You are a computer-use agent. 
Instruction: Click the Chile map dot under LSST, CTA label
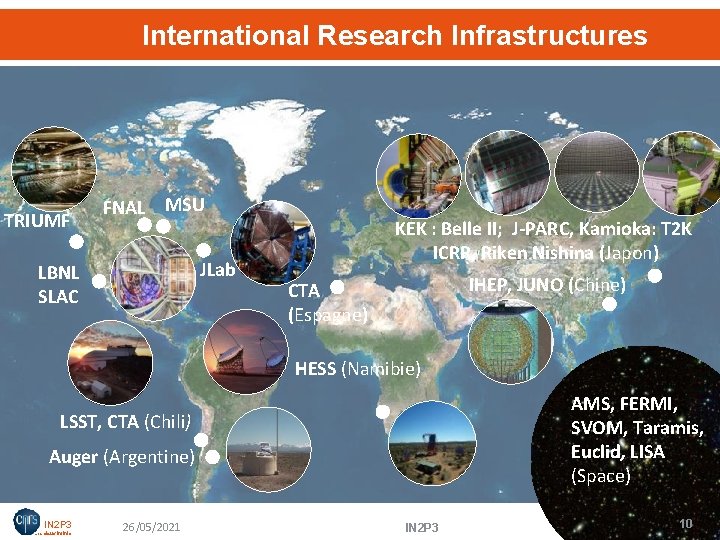(201, 440)
